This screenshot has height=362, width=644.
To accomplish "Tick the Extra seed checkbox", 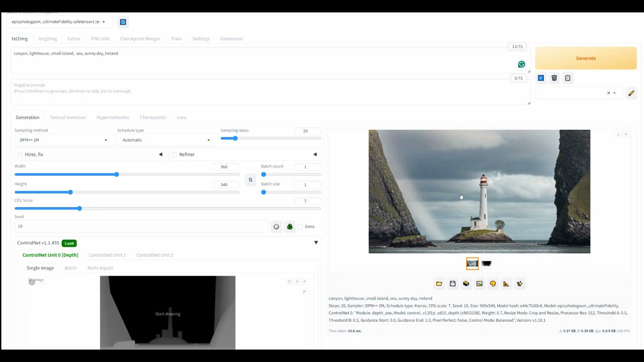I will [x=300, y=227].
